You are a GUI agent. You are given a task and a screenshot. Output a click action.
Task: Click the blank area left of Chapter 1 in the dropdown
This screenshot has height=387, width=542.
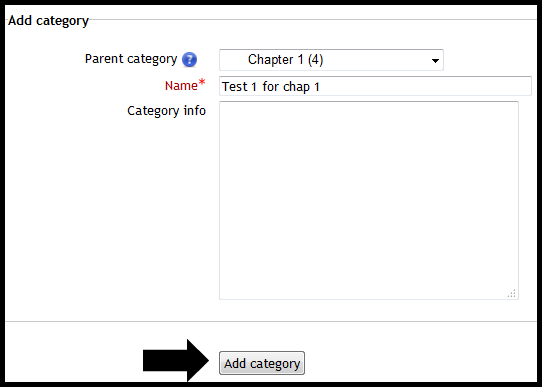coord(234,60)
